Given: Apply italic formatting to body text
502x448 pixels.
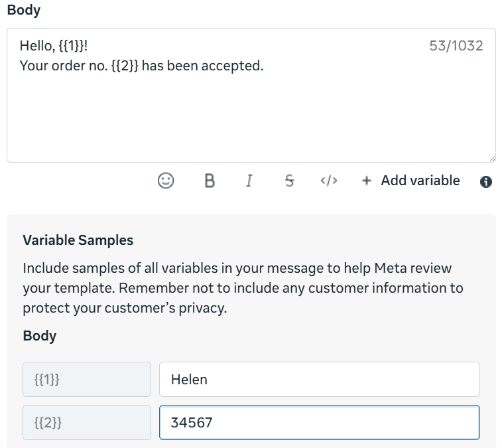Looking at the screenshot, I should pos(249,181).
